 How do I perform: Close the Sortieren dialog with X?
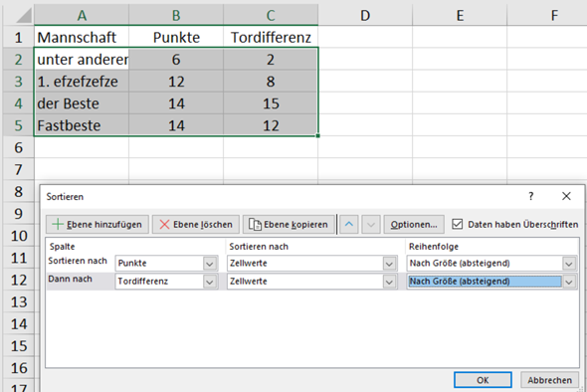pos(566,196)
